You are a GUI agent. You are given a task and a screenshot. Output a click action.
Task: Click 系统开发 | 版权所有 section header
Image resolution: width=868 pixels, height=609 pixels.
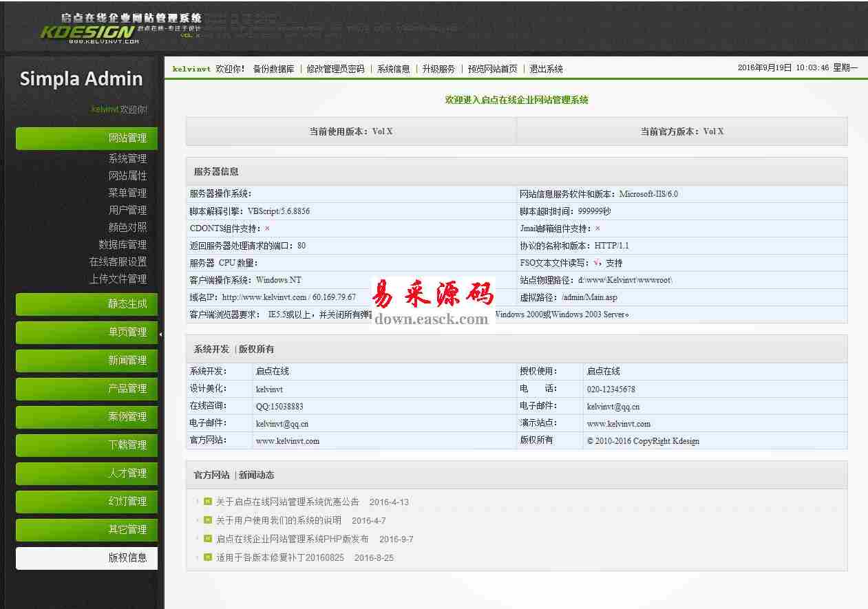click(x=516, y=349)
